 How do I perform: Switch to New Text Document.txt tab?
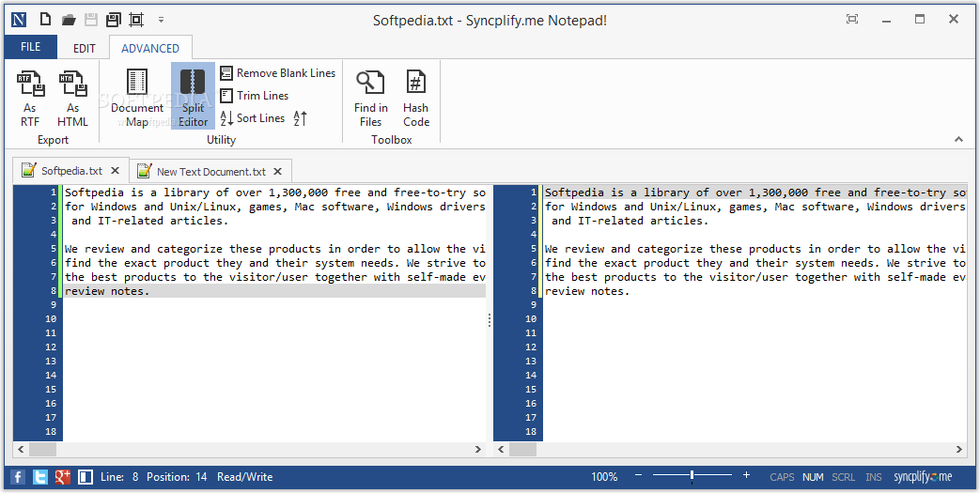pos(211,171)
